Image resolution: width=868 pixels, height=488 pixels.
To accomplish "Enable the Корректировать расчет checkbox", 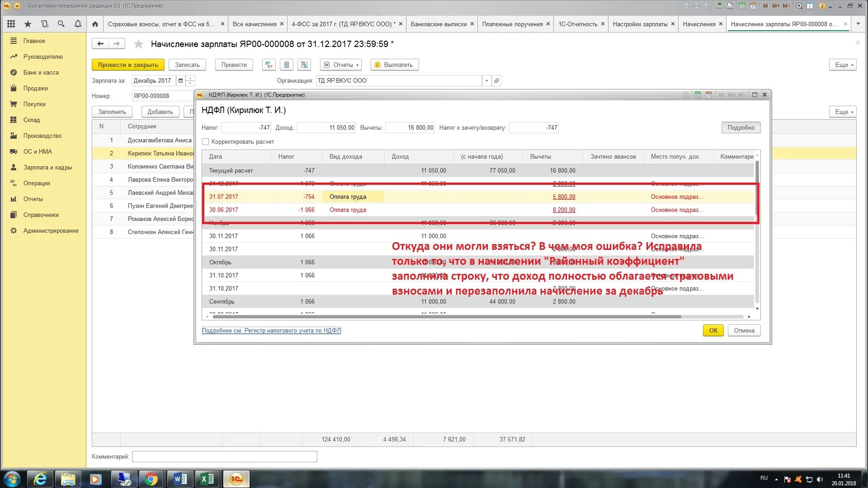I will [206, 142].
